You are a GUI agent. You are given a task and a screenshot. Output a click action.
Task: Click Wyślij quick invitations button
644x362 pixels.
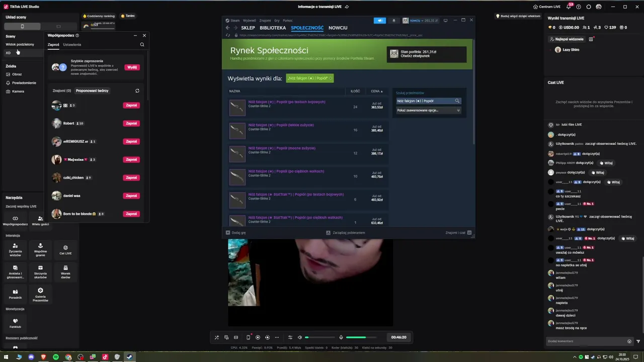coord(132,67)
